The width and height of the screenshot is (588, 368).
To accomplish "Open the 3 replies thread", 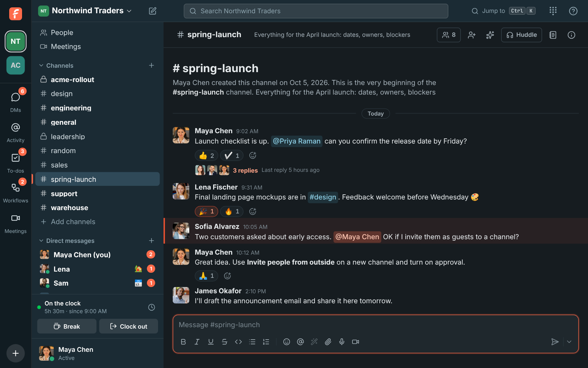I will (x=245, y=170).
